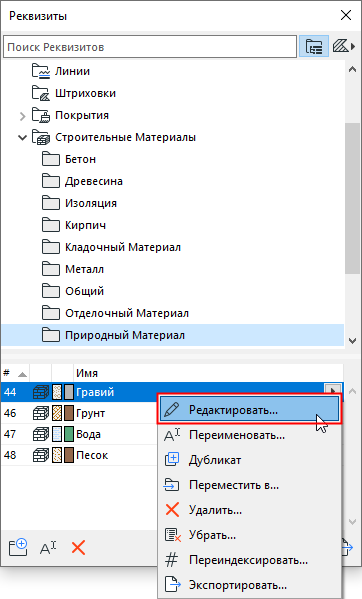Click the Покрытия folder icon

41,115
